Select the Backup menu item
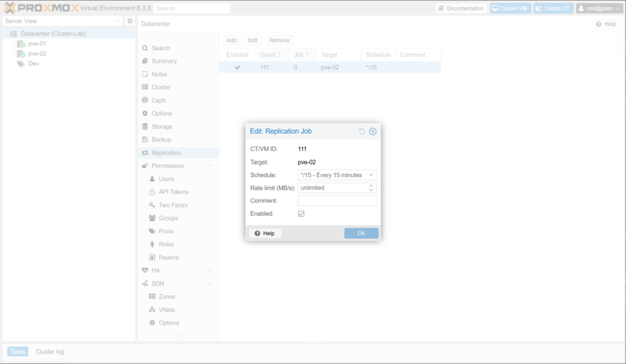This screenshot has width=626, height=364. pos(161,140)
